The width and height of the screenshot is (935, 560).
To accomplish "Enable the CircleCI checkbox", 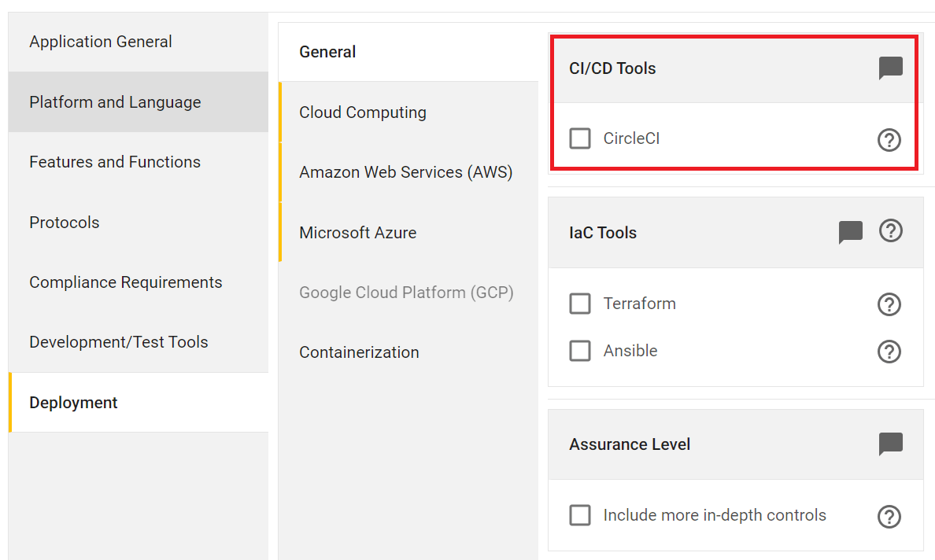I will click(579, 138).
